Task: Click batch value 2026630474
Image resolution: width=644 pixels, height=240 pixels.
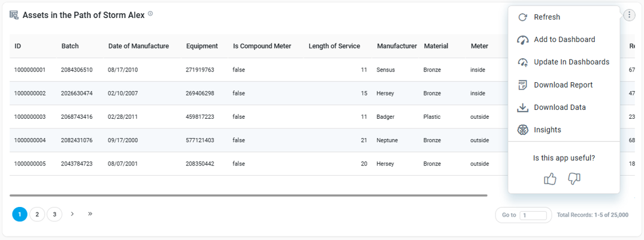Action: [x=77, y=94]
